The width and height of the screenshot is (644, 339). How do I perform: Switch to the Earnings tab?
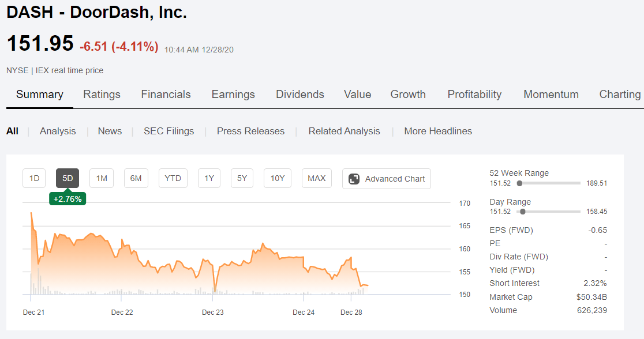pyautogui.click(x=233, y=95)
